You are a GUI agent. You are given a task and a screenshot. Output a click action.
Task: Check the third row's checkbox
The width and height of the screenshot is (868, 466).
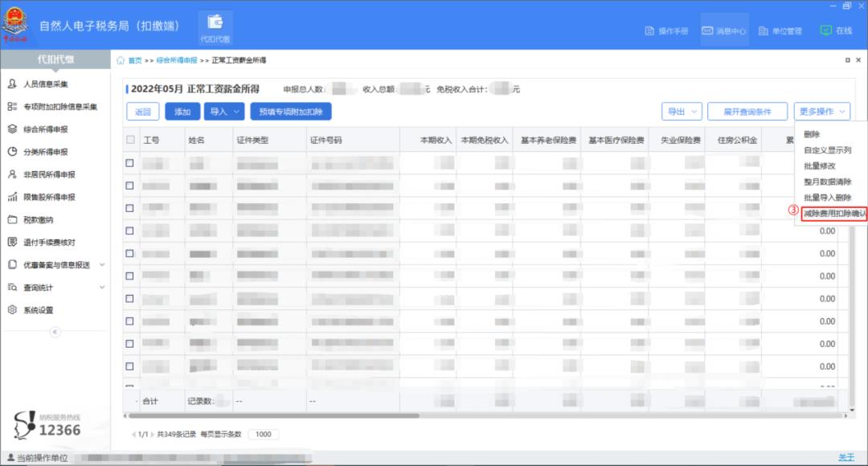point(130,208)
